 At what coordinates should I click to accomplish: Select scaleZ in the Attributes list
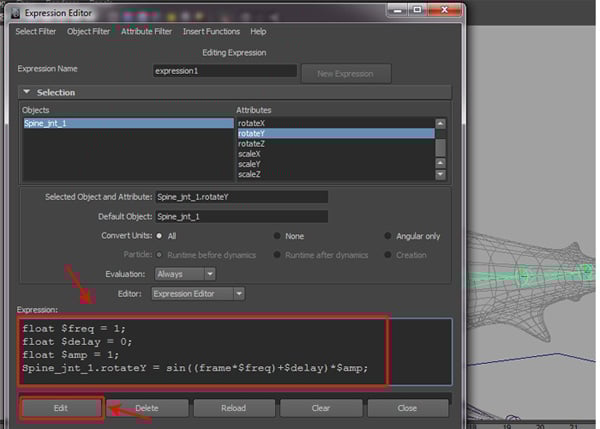pos(336,174)
